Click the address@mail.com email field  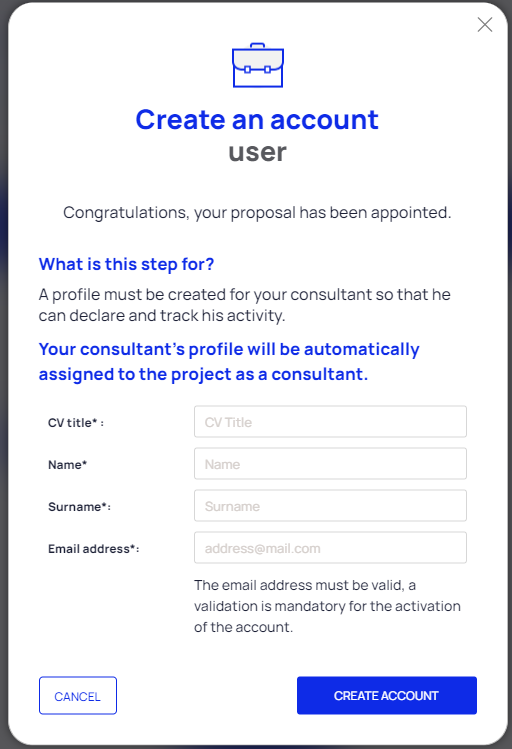[x=330, y=548]
